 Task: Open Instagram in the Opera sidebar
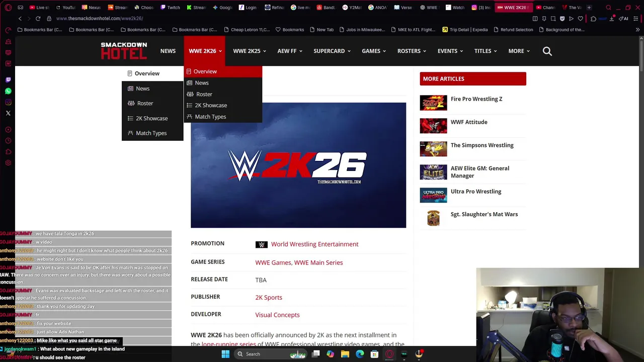(8, 102)
